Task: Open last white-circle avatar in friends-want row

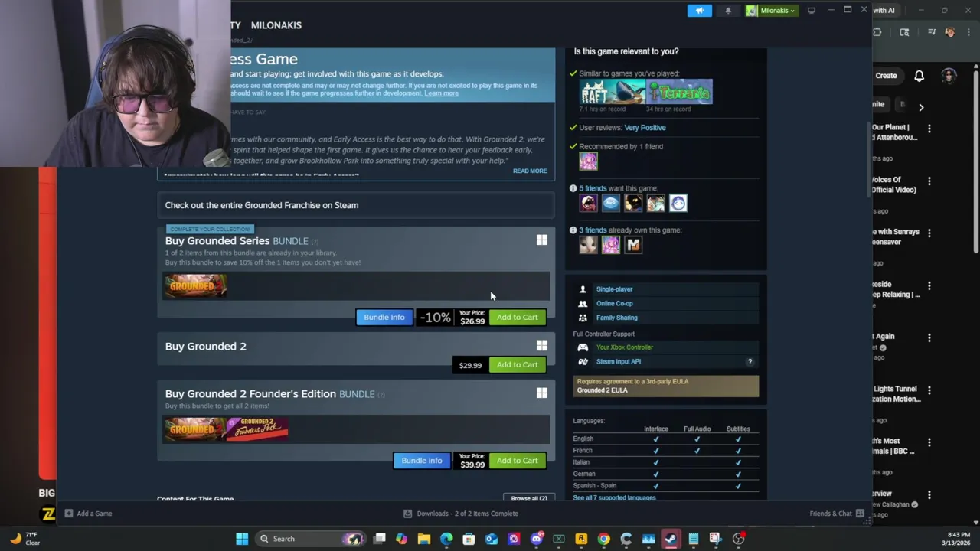Action: 678,203
